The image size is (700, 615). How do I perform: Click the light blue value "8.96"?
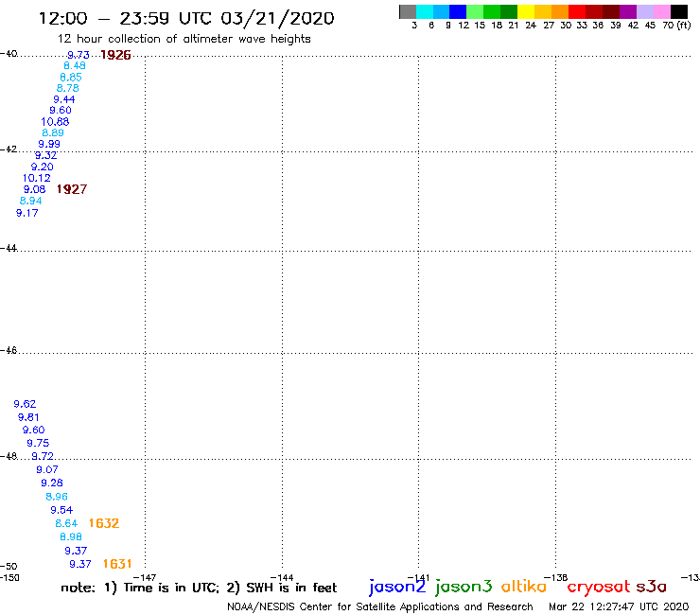coord(57,497)
